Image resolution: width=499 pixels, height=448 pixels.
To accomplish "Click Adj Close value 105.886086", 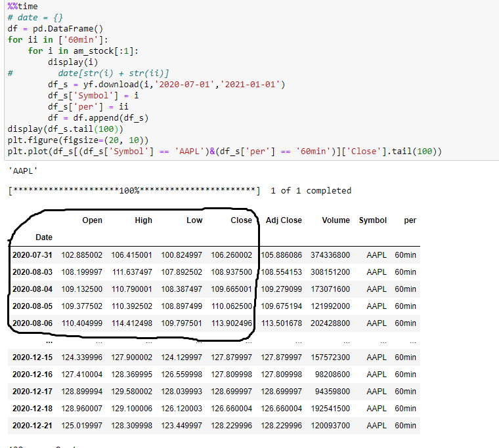I will click(x=281, y=255).
